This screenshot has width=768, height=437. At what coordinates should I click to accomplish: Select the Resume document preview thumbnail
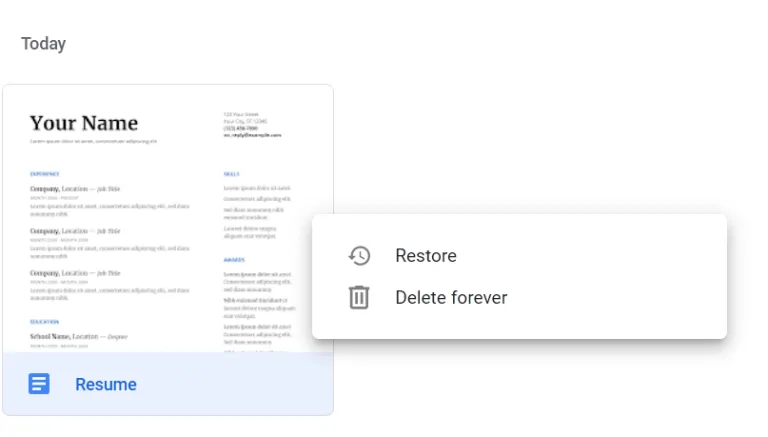(168, 218)
